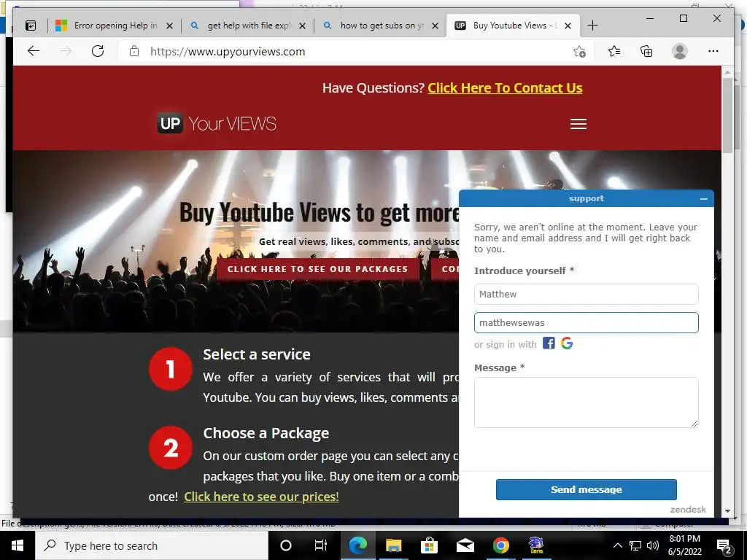747x560 pixels.
Task: Switch to the 'how to get subs on y' tab
Action: click(380, 26)
